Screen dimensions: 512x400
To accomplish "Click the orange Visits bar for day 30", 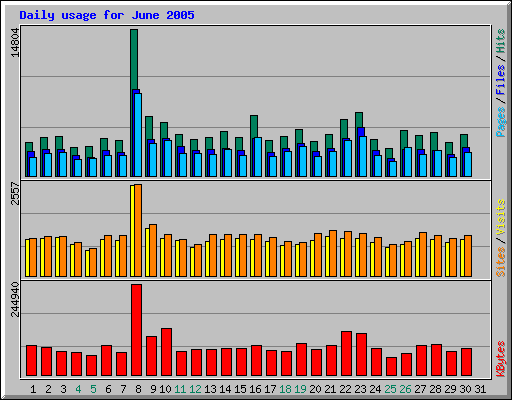I will (468, 256).
